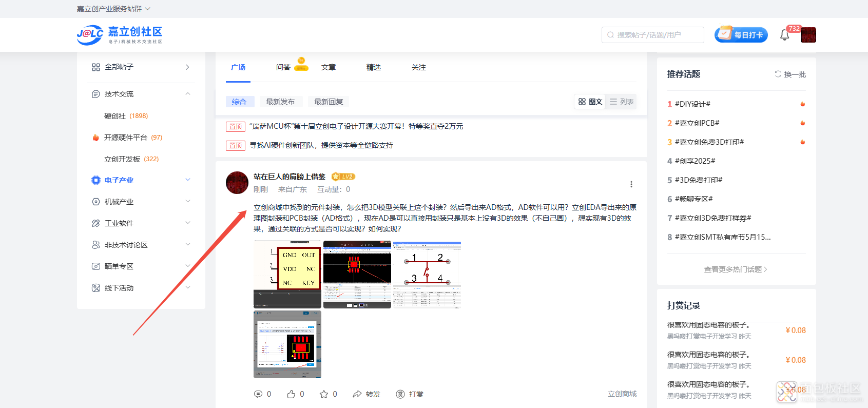This screenshot has width=868, height=408.
Task: Open the black PCB footprint thumbnail
Action: pyautogui.click(x=357, y=275)
